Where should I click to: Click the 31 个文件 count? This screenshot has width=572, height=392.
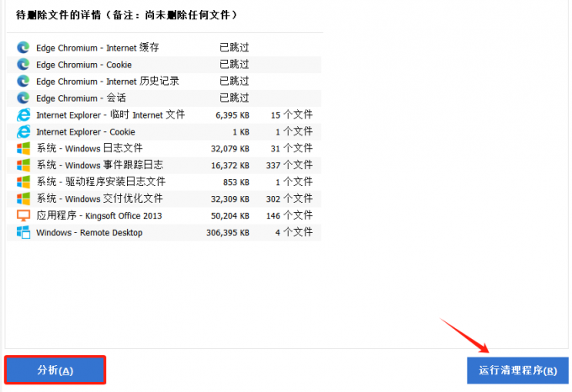click(292, 148)
